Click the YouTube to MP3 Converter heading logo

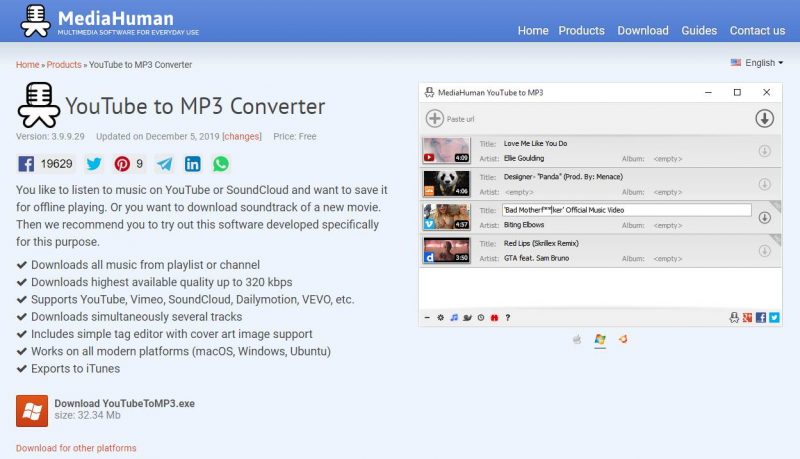point(39,105)
